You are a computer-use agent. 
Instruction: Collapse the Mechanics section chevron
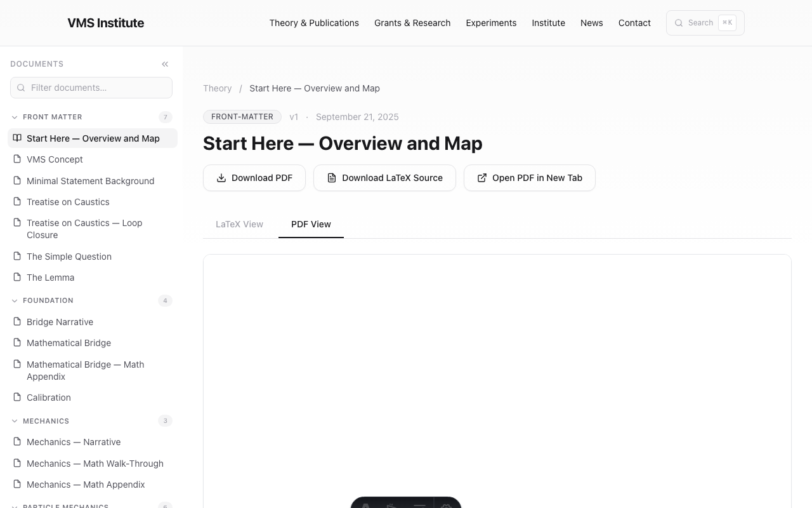15,421
